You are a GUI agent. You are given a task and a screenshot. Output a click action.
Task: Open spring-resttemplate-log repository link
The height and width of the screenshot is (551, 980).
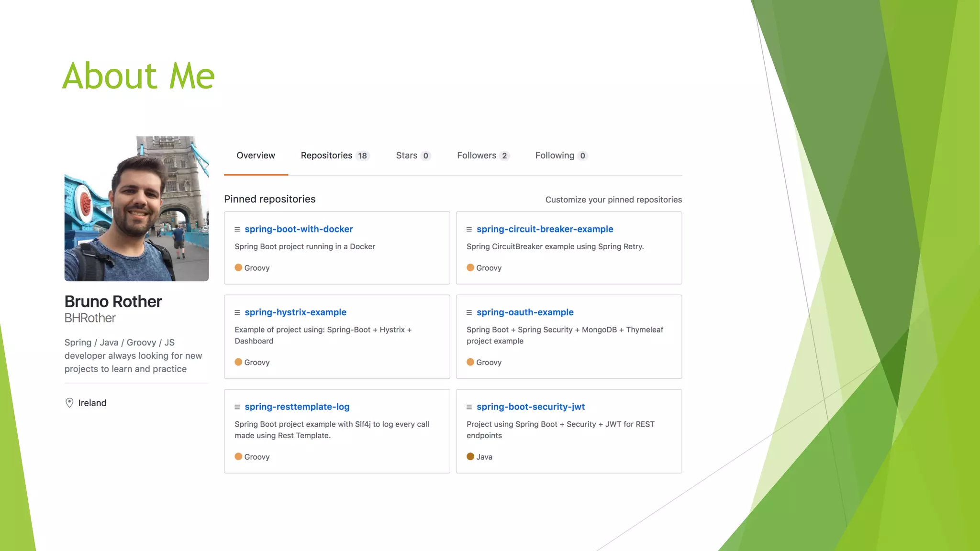297,407
